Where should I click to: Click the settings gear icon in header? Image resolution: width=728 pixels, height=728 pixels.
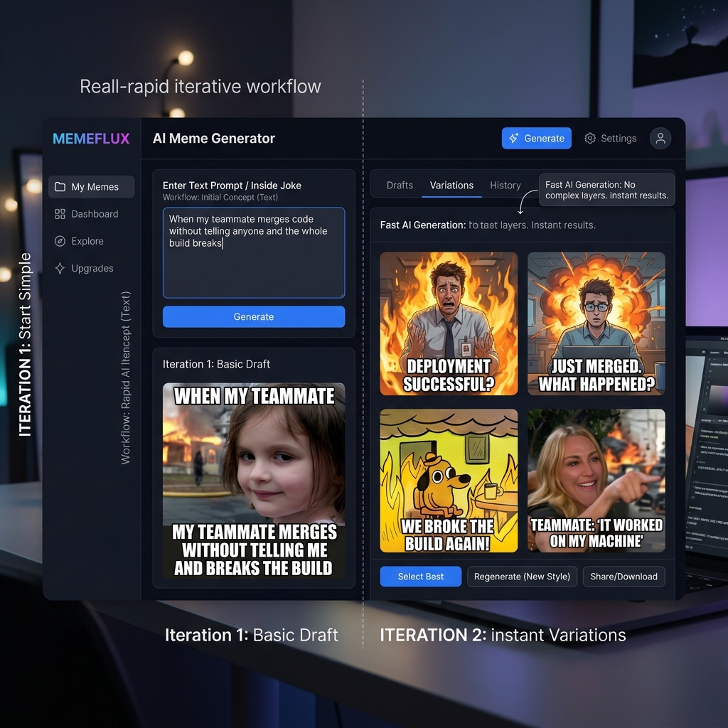[x=589, y=139]
